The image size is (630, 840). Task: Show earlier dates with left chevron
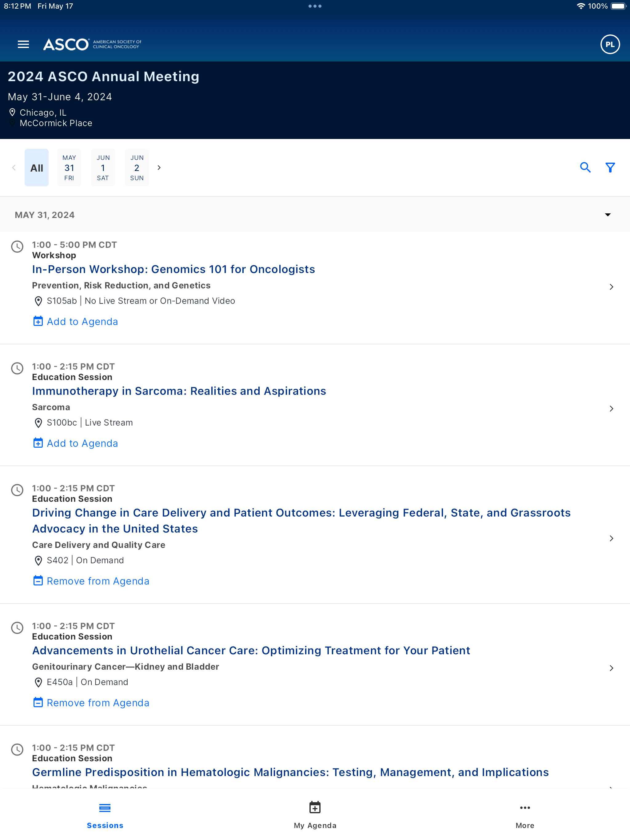pyautogui.click(x=14, y=168)
